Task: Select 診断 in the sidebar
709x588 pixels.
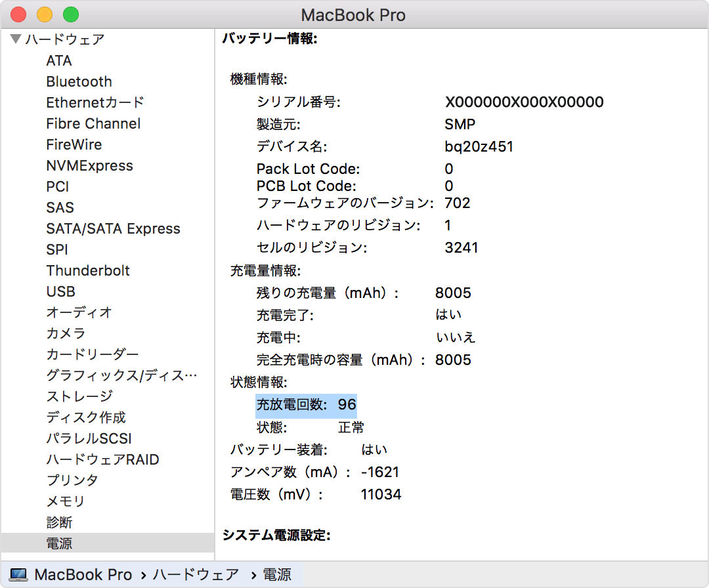Action: click(x=59, y=522)
